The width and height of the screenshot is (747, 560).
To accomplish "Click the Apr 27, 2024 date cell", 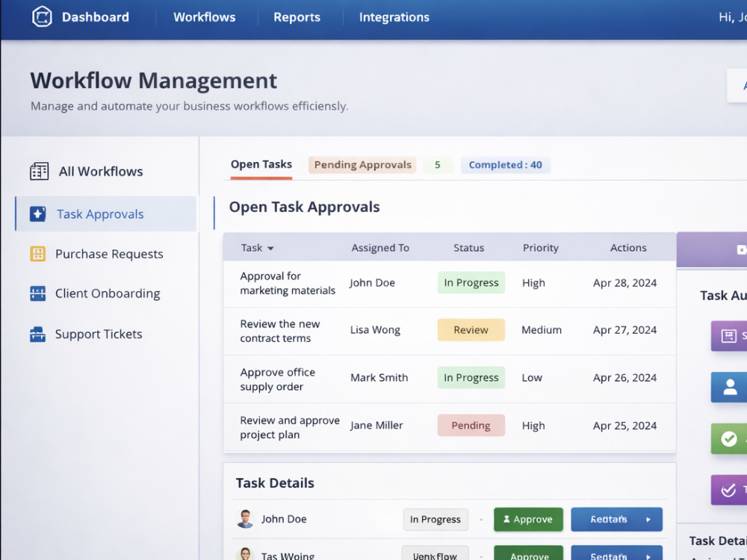I will click(624, 330).
